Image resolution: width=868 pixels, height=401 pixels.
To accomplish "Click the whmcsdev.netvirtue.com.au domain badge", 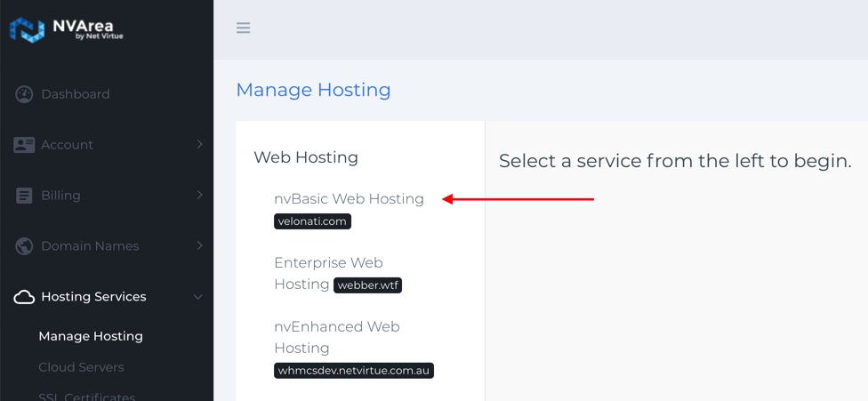I will [354, 371].
